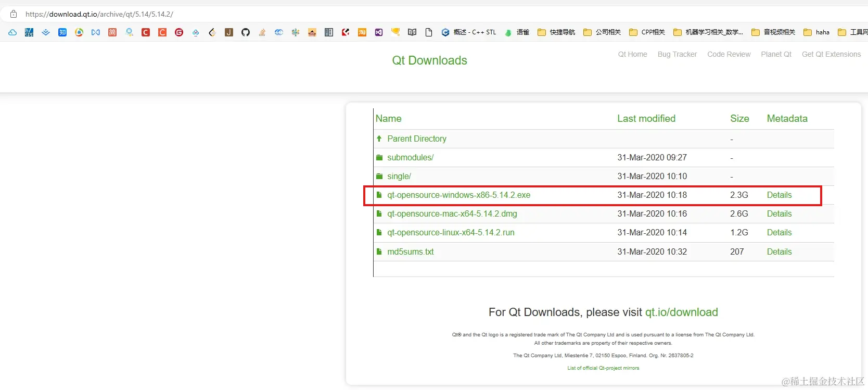This screenshot has height=390, width=868.
Task: Expand the CPP相关 bookmark folder
Action: [x=647, y=32]
